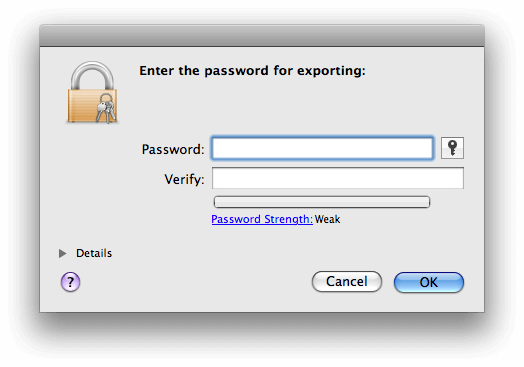Click the Details label text
Screen dimensions: 524x367
point(94,253)
